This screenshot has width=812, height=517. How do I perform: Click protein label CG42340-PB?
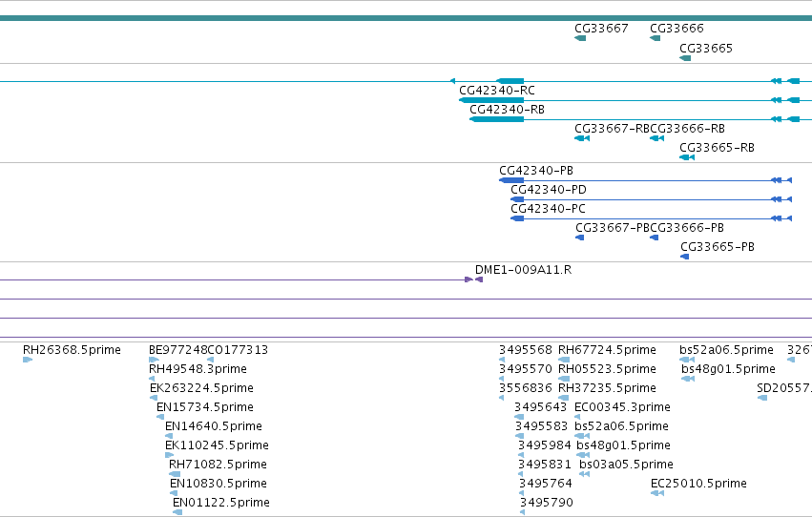click(x=536, y=171)
